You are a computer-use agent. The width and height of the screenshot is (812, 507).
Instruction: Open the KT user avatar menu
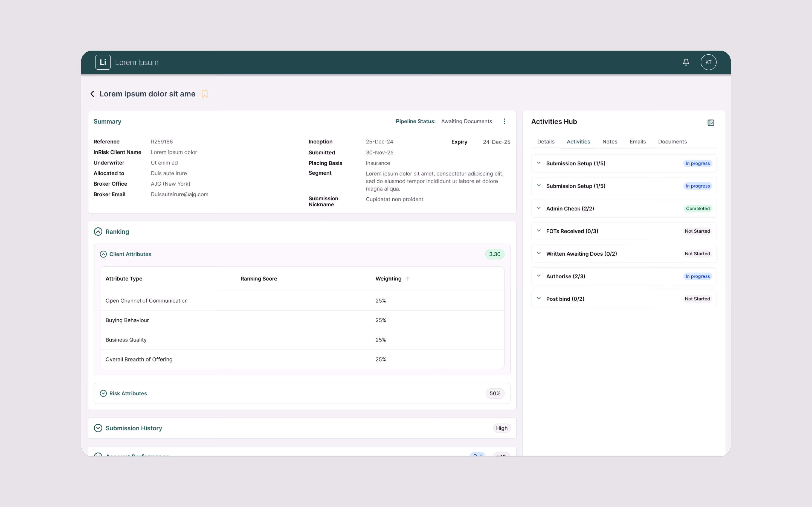708,62
